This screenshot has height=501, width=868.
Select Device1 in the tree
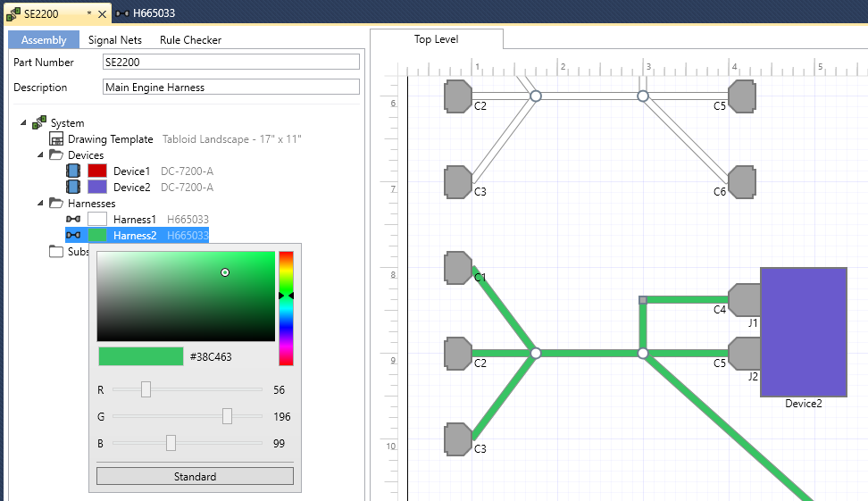click(132, 171)
